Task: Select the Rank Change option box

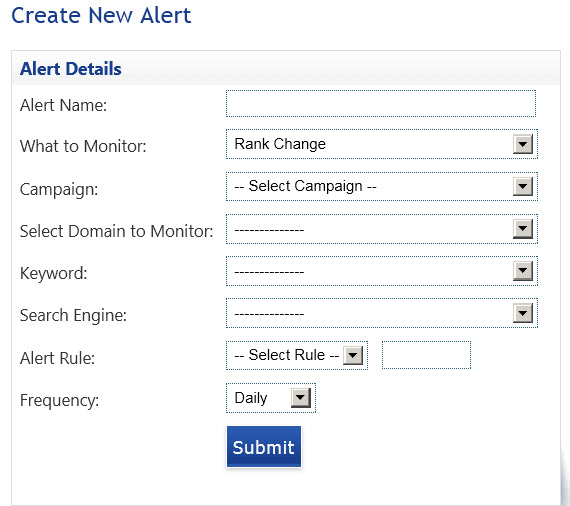Action: (382, 144)
